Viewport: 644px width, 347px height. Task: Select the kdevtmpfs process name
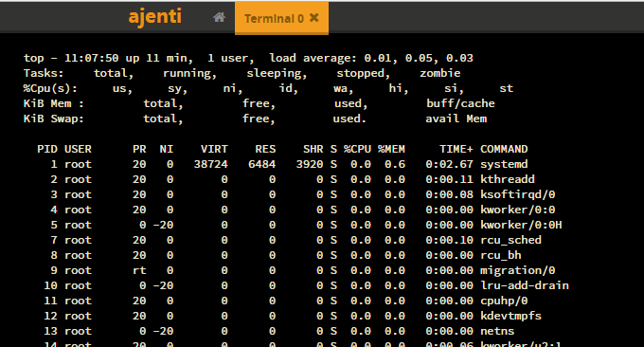510,316
